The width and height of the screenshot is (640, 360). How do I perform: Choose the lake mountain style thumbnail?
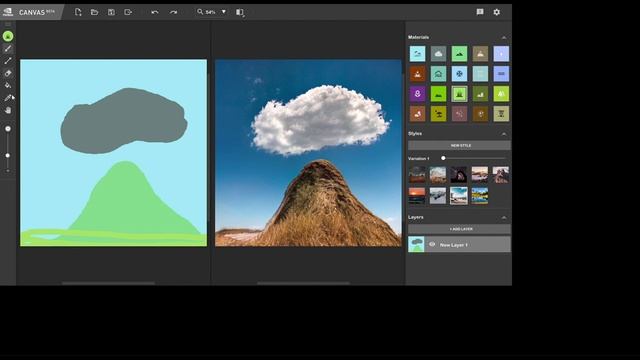(480, 196)
